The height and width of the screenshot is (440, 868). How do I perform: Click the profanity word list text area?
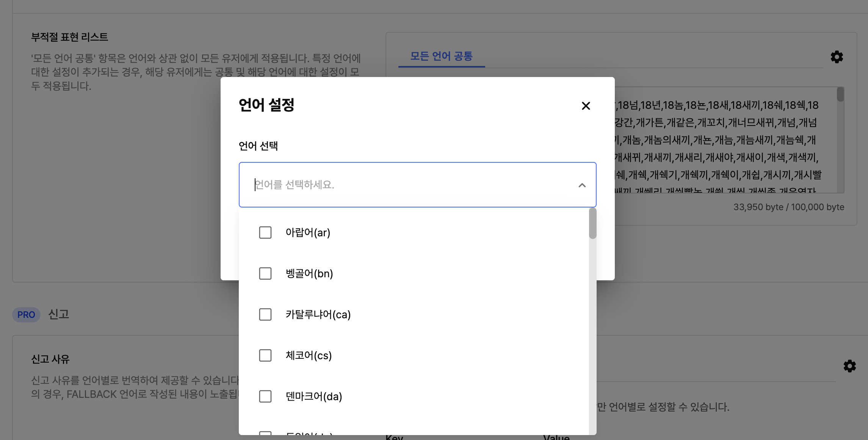[x=720, y=140]
